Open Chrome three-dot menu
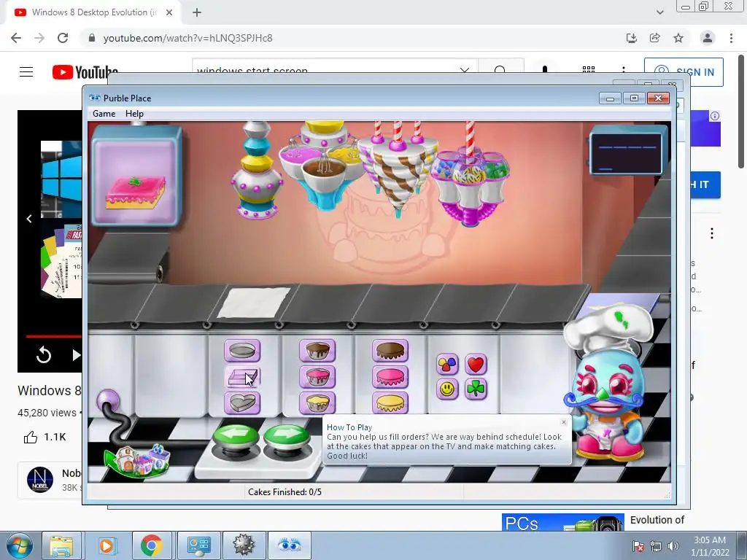This screenshot has height=560, width=747. 731,38
